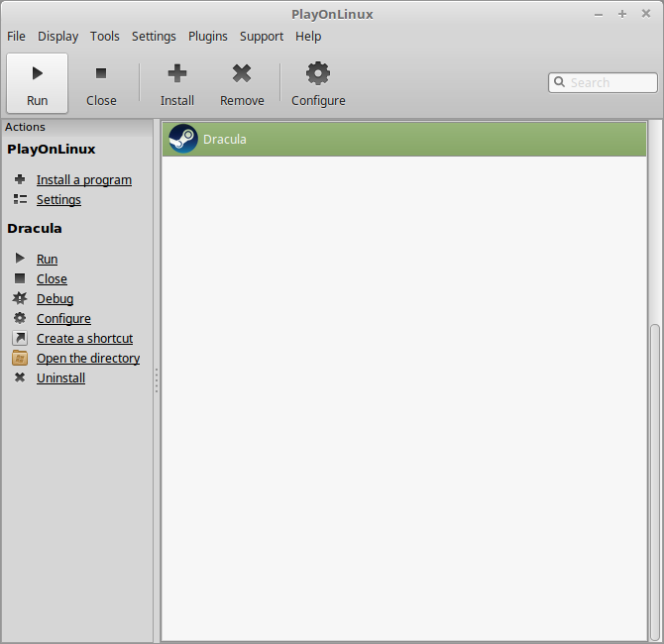664x644 pixels.
Task: Open Configure via the toolbar gear icon
Action: pyautogui.click(x=318, y=73)
